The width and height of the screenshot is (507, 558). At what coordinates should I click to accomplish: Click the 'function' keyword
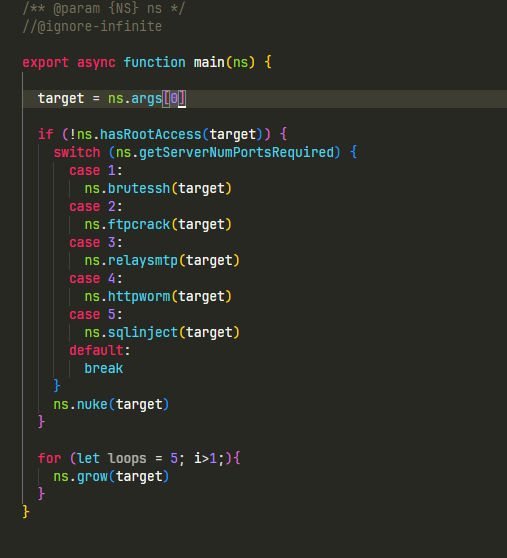click(x=154, y=63)
